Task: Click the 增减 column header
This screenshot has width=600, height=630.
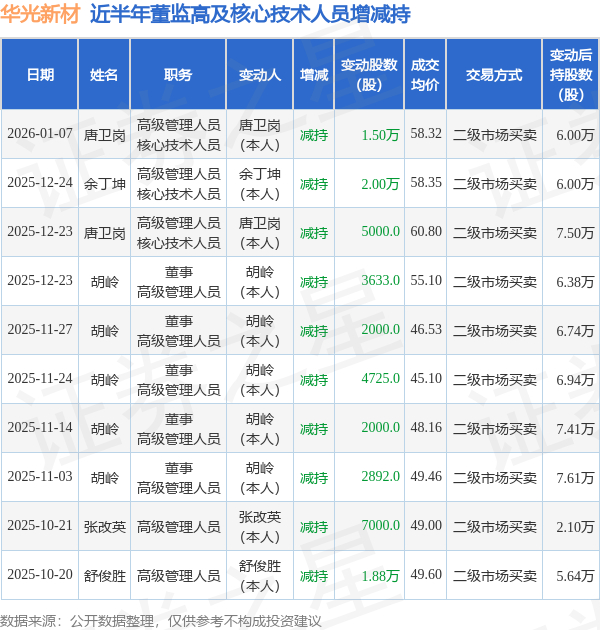Action: coord(314,75)
